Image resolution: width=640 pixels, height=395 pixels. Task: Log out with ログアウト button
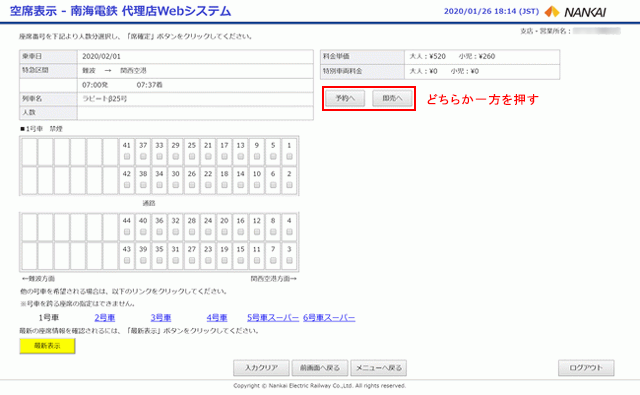pos(586,368)
